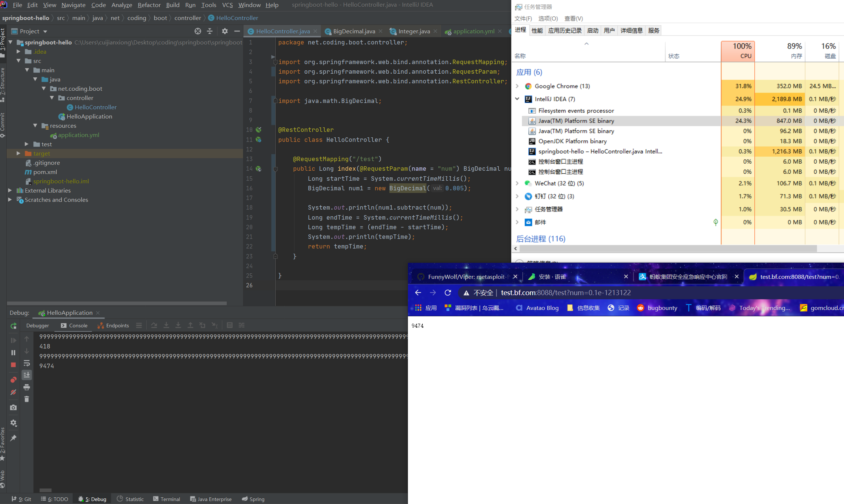844x504 pixels.
Task: Select pom.xml in project tree
Action: coord(45,172)
